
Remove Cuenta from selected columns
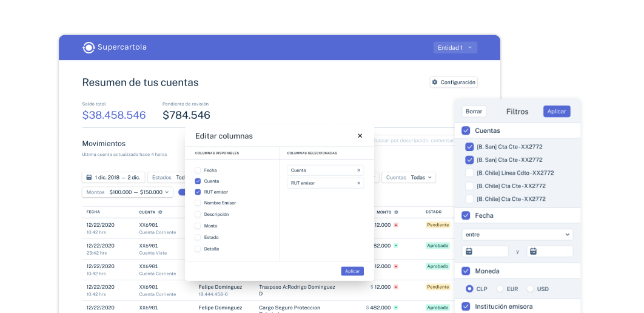point(358,170)
